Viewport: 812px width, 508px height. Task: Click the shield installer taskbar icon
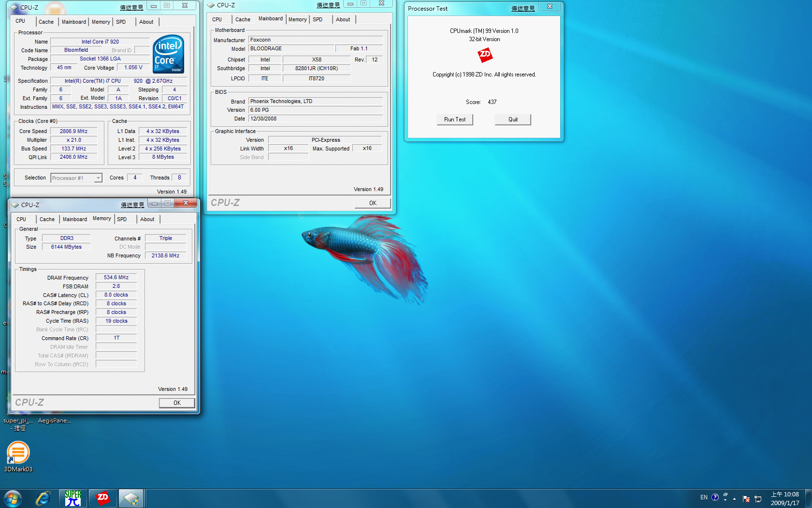(131, 498)
